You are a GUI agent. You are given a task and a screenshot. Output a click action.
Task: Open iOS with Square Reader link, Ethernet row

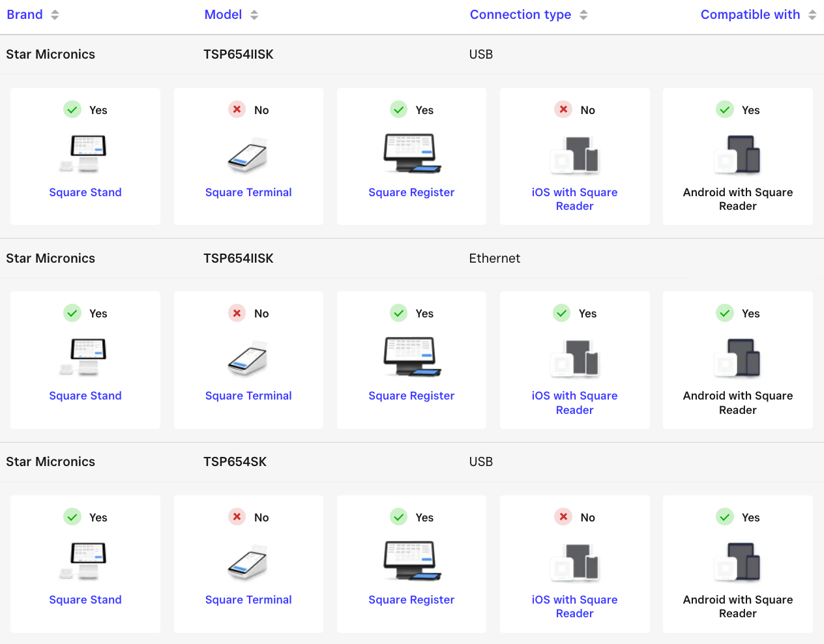click(574, 403)
